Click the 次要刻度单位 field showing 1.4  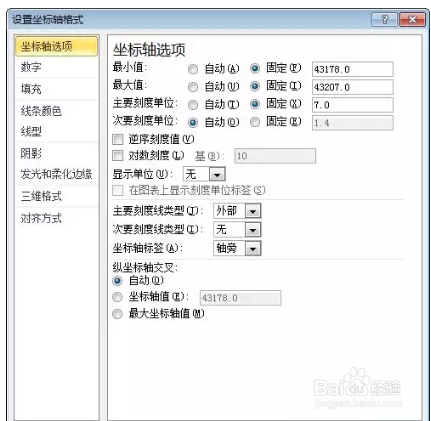pos(353,123)
